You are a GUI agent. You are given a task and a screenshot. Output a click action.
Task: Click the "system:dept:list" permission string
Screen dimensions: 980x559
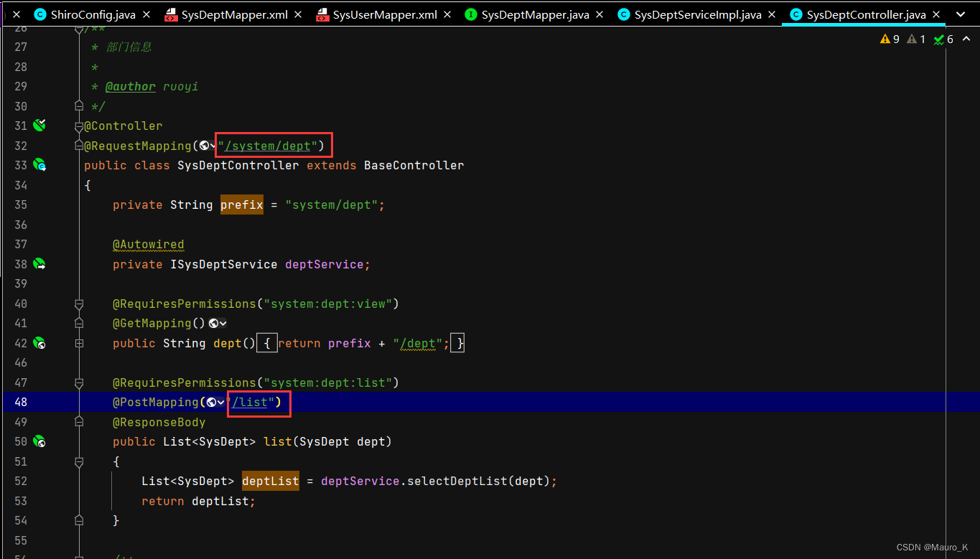point(328,382)
